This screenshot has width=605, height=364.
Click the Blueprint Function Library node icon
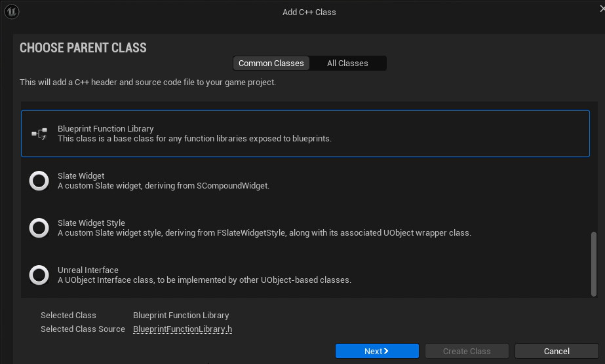(x=39, y=134)
